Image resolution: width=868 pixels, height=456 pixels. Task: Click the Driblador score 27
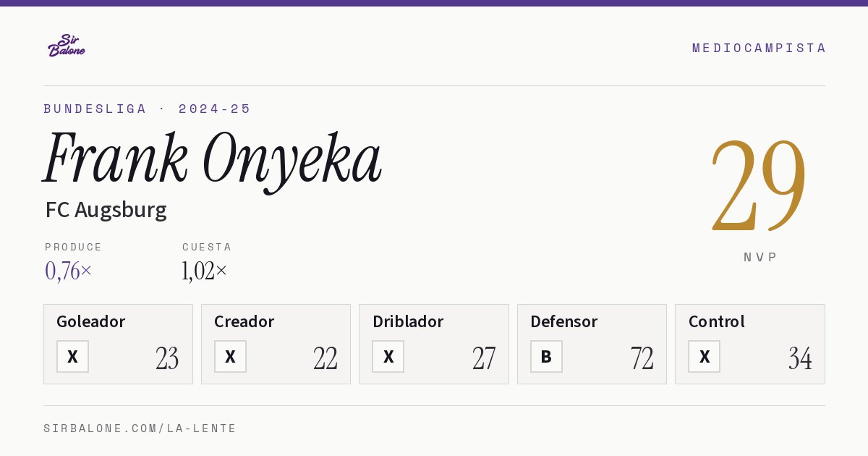coord(484,358)
